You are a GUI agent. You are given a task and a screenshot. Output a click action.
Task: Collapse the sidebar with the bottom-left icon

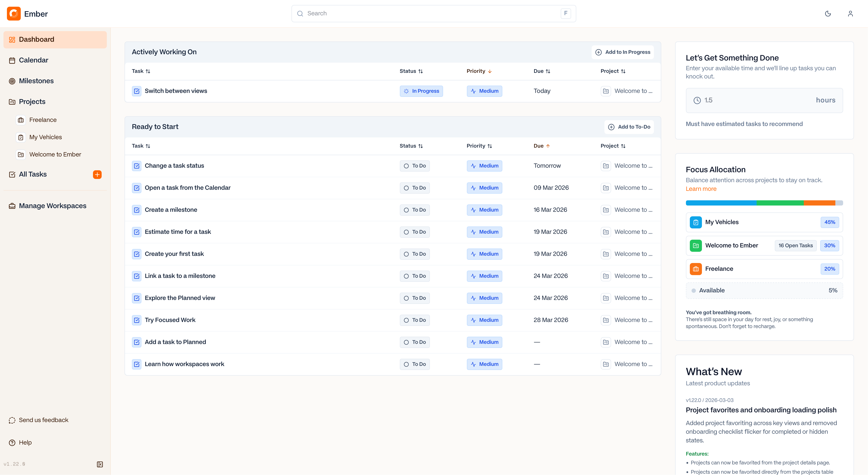(100, 465)
